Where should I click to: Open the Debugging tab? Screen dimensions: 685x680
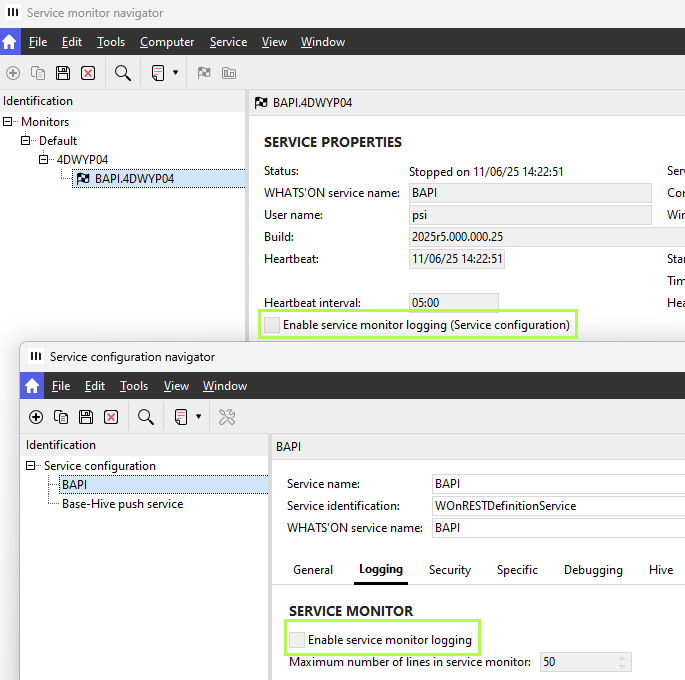click(592, 570)
